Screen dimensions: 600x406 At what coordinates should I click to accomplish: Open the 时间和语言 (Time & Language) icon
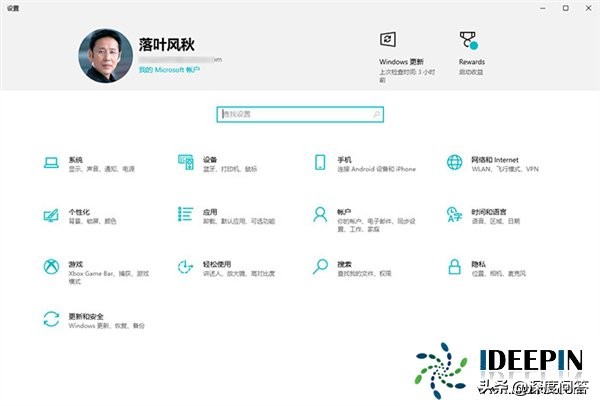point(455,214)
